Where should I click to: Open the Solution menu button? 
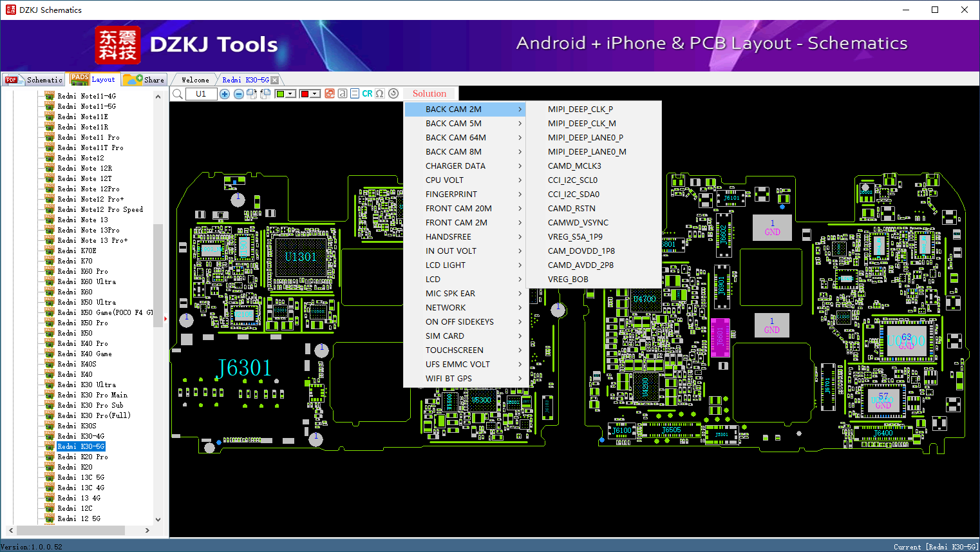(x=429, y=93)
